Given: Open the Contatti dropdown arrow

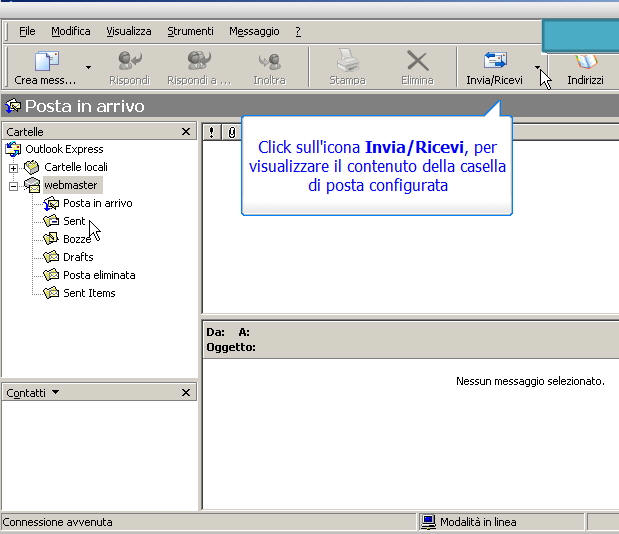Looking at the screenshot, I should (x=55, y=392).
